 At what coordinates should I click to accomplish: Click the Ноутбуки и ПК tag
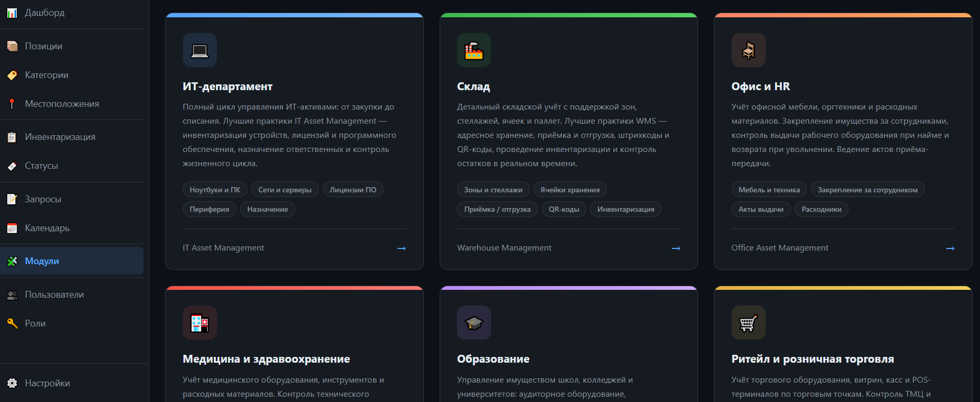[x=215, y=190]
